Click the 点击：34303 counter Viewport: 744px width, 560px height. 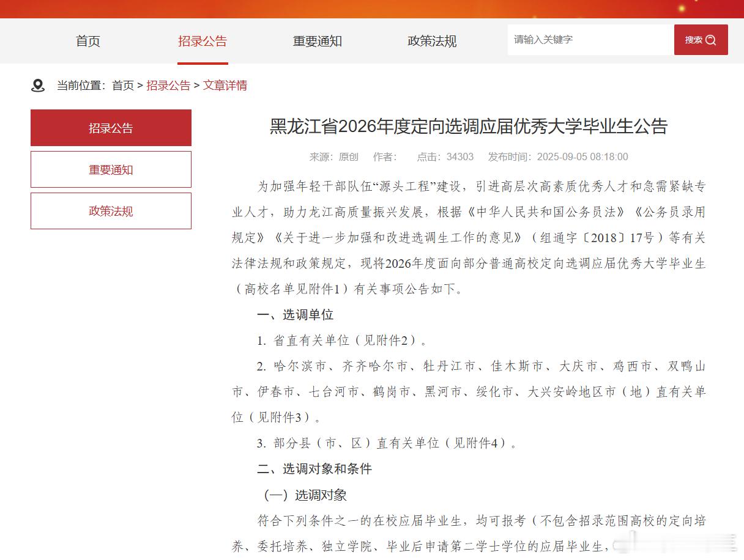point(445,157)
